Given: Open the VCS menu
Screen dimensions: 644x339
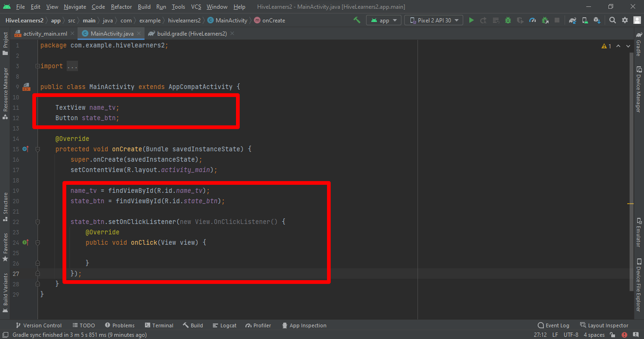Looking at the screenshot, I should click(x=196, y=7).
